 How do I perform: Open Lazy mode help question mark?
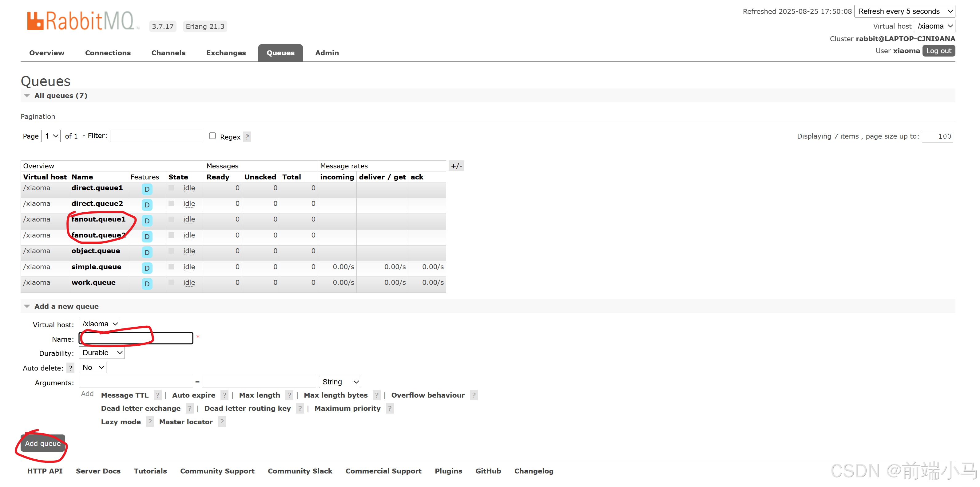[150, 422]
